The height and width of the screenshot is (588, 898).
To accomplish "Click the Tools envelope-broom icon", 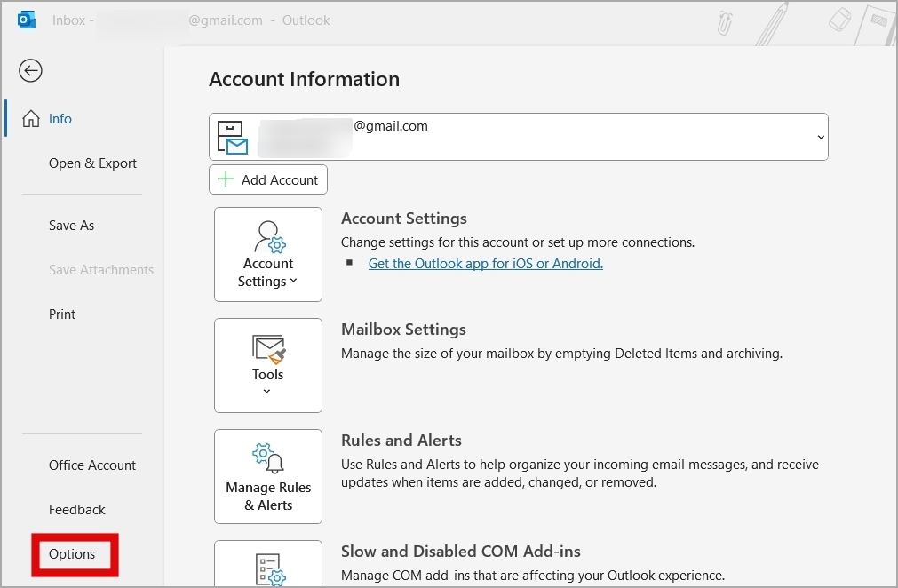I will click(268, 349).
